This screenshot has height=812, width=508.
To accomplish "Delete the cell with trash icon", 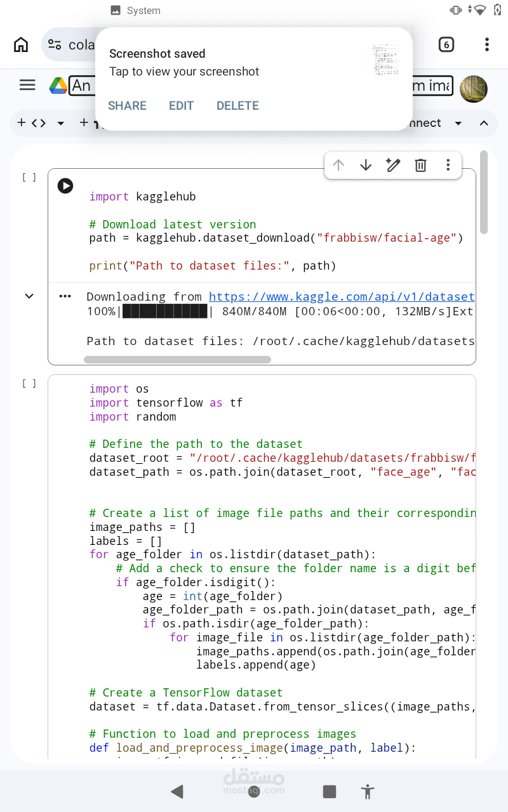I will click(420, 166).
